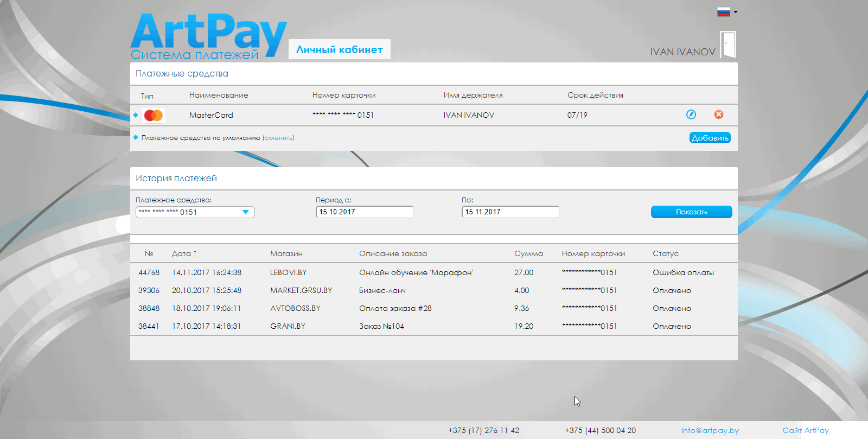Click the info@artpay.by email link
Viewport: 868px width, 439px height.
pyautogui.click(x=710, y=430)
